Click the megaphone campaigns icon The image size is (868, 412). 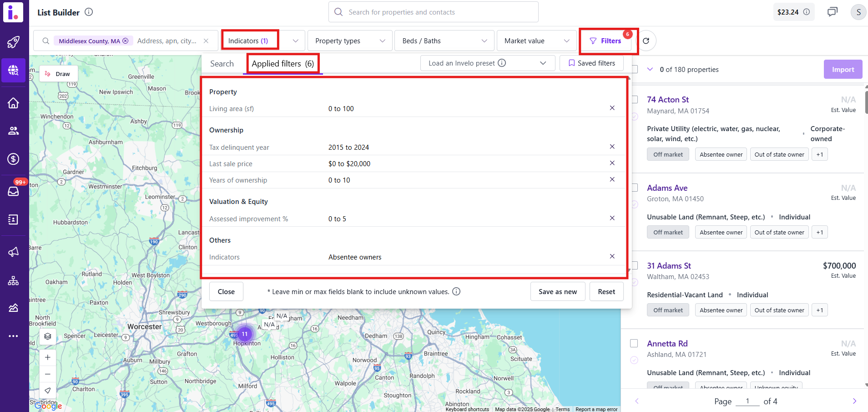[13, 252]
